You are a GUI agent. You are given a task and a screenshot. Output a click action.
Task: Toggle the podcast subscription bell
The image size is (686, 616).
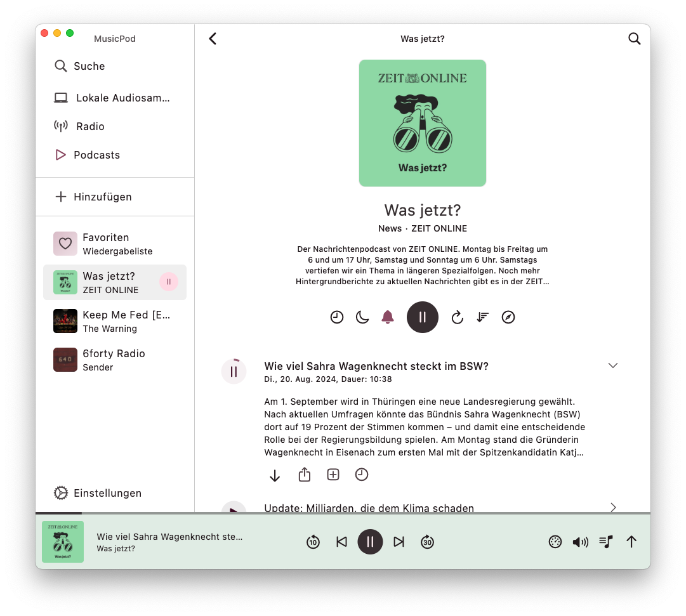pyautogui.click(x=388, y=317)
